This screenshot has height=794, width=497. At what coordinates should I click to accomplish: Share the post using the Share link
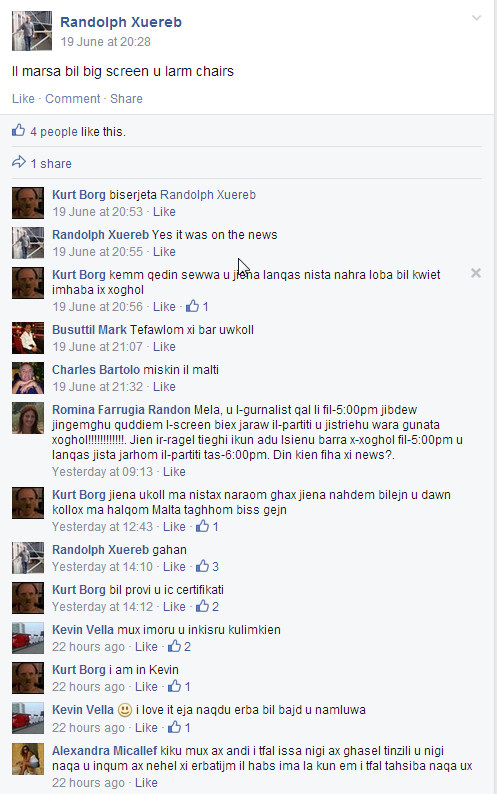tap(126, 98)
